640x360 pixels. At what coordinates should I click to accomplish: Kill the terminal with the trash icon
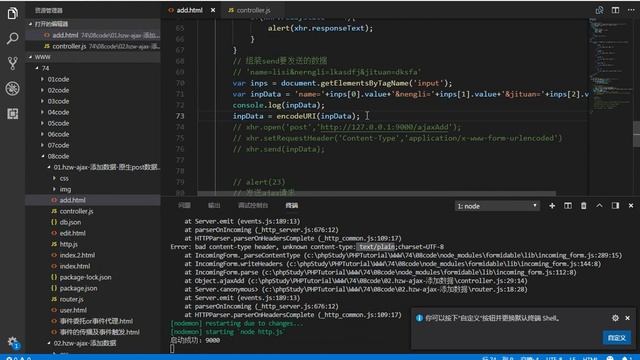[584, 206]
